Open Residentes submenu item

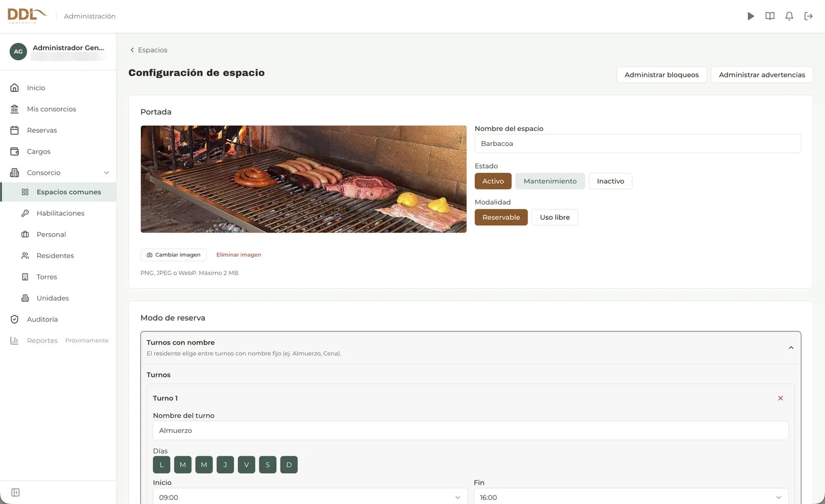[x=59, y=256]
